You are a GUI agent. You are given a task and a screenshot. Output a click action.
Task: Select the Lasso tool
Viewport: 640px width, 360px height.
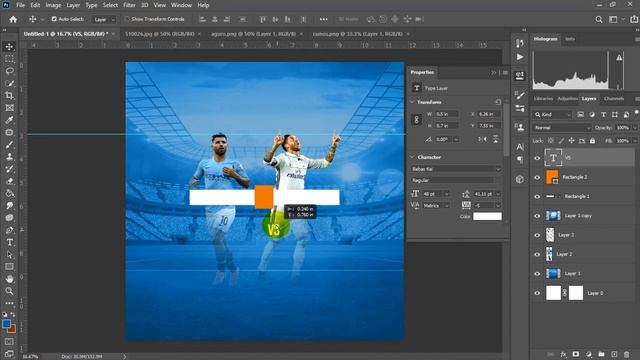9,71
